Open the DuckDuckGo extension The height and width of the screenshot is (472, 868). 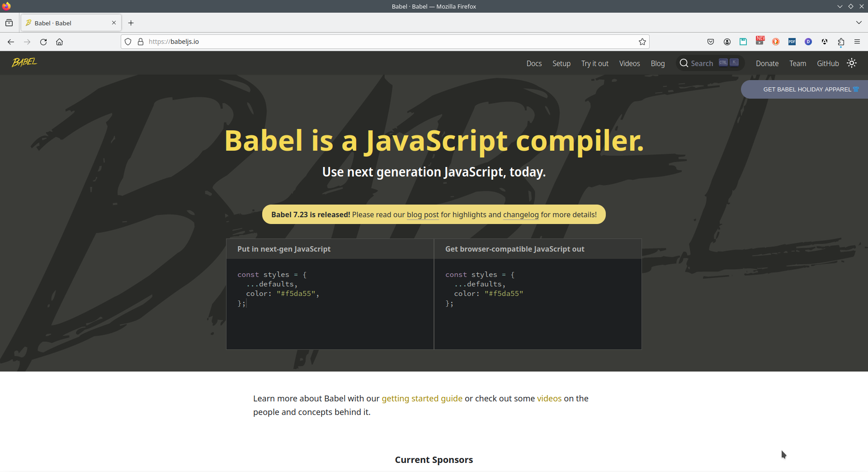tap(776, 42)
